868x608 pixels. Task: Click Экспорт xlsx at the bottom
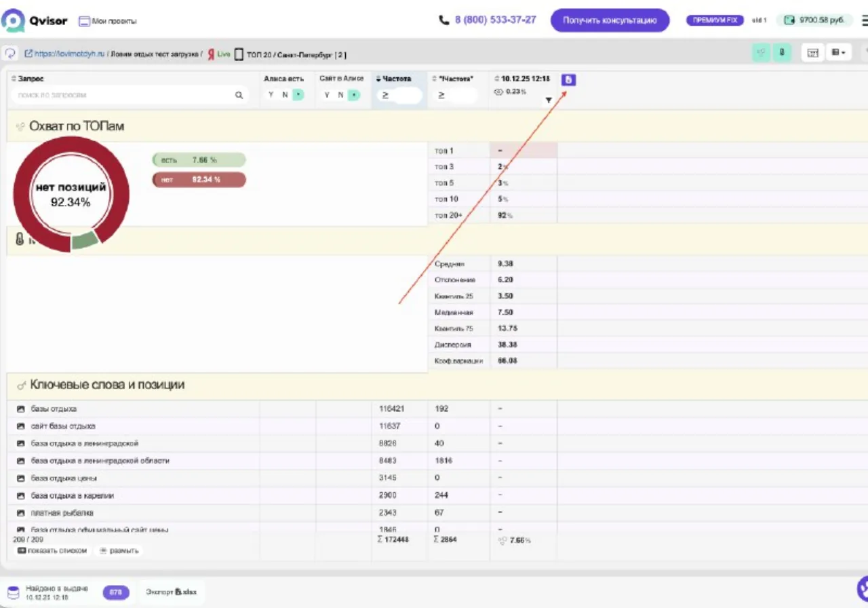[x=172, y=592]
